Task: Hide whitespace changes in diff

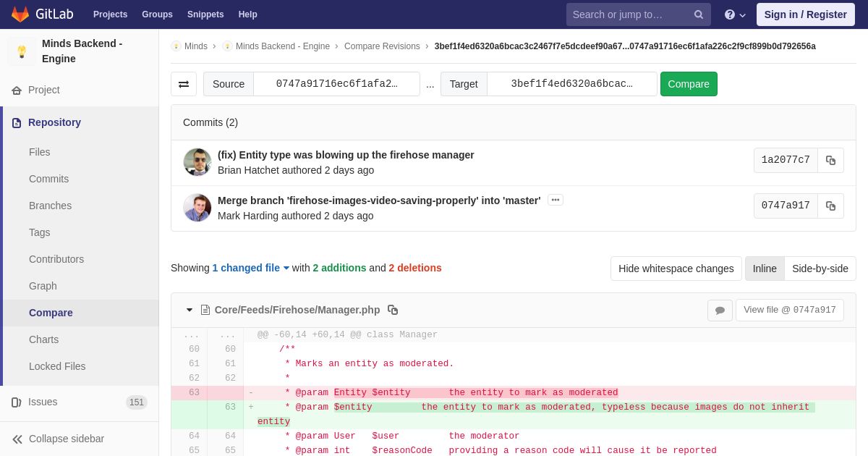Action: pos(676,269)
